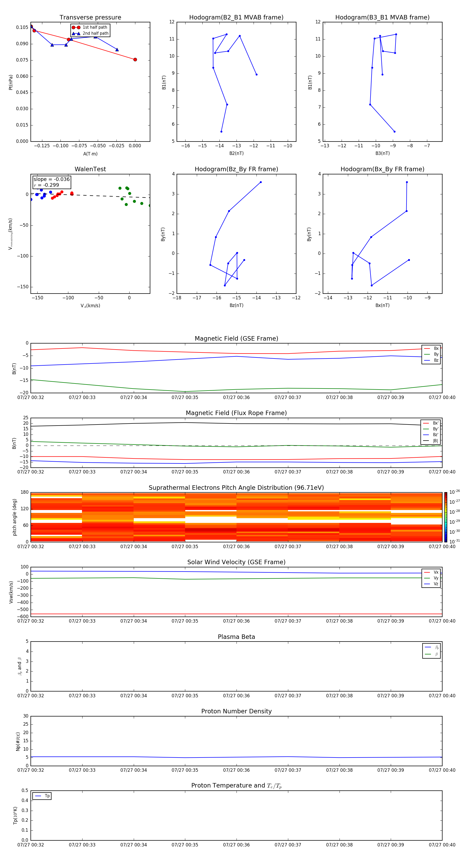Click the "slope = -0.036" annotation

tap(52, 179)
